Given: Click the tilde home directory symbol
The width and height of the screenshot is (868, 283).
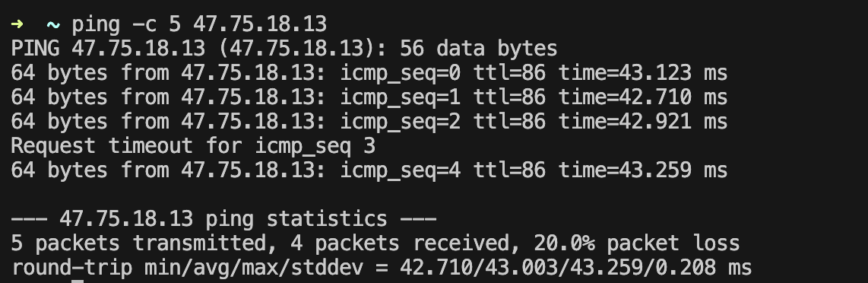Looking at the screenshot, I should pyautogui.click(x=54, y=25).
